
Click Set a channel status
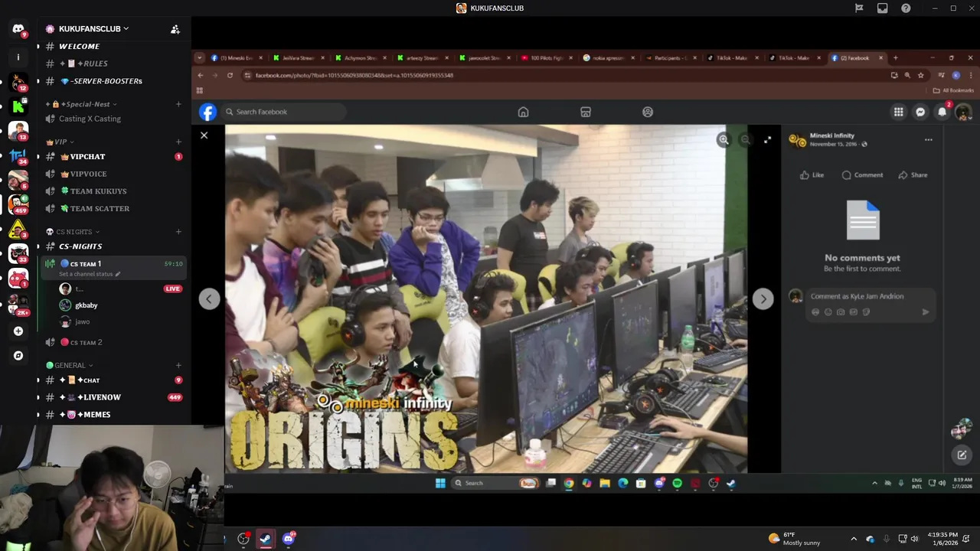[90, 274]
